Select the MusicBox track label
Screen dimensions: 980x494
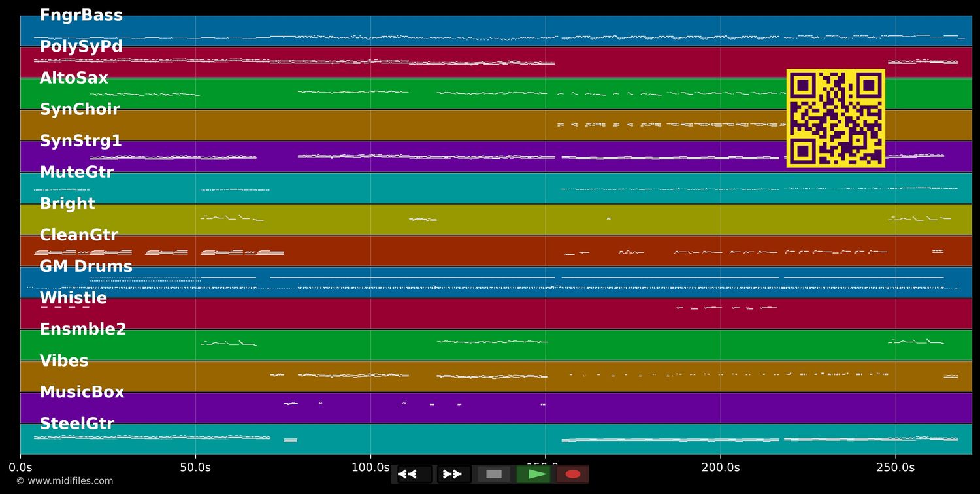[82, 392]
